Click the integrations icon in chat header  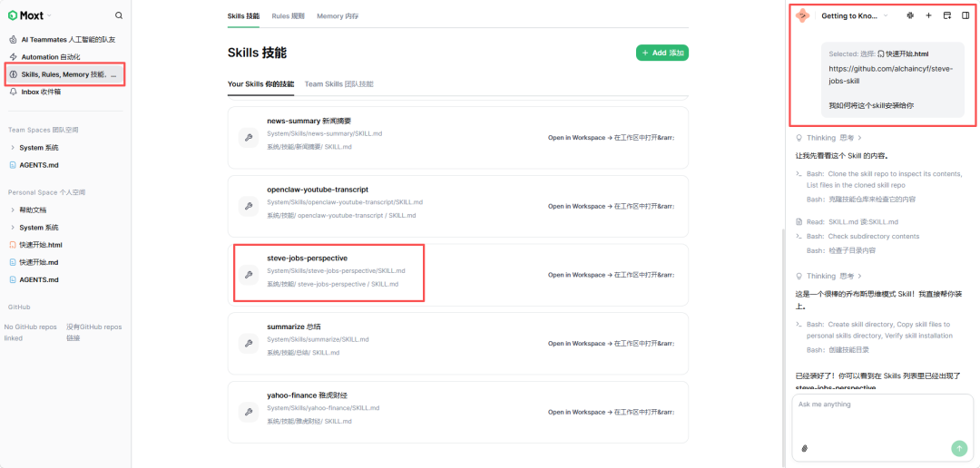coord(910,15)
